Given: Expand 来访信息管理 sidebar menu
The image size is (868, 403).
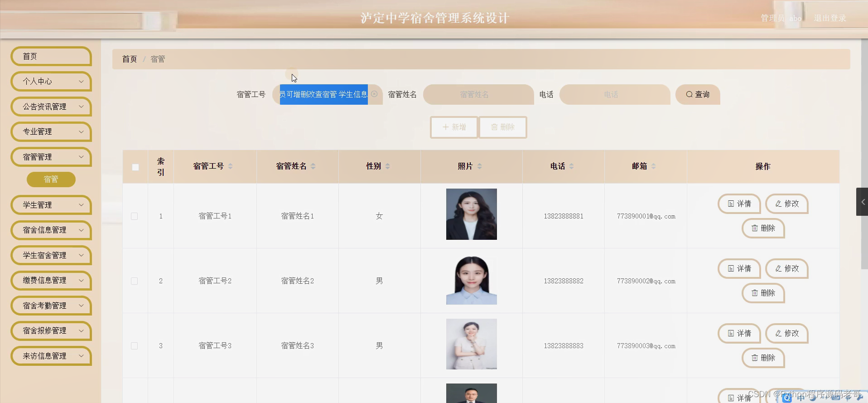Looking at the screenshot, I should pos(51,356).
